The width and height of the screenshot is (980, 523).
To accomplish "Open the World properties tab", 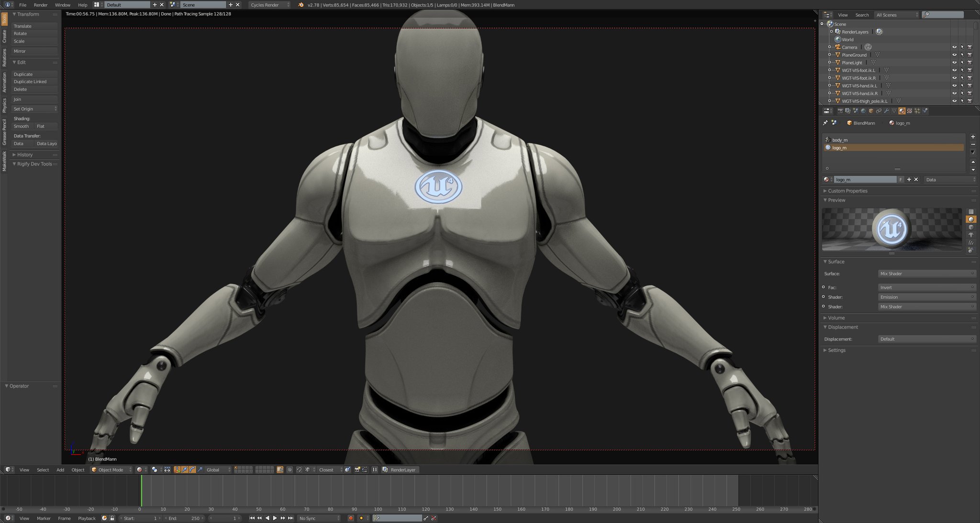I will click(x=863, y=110).
